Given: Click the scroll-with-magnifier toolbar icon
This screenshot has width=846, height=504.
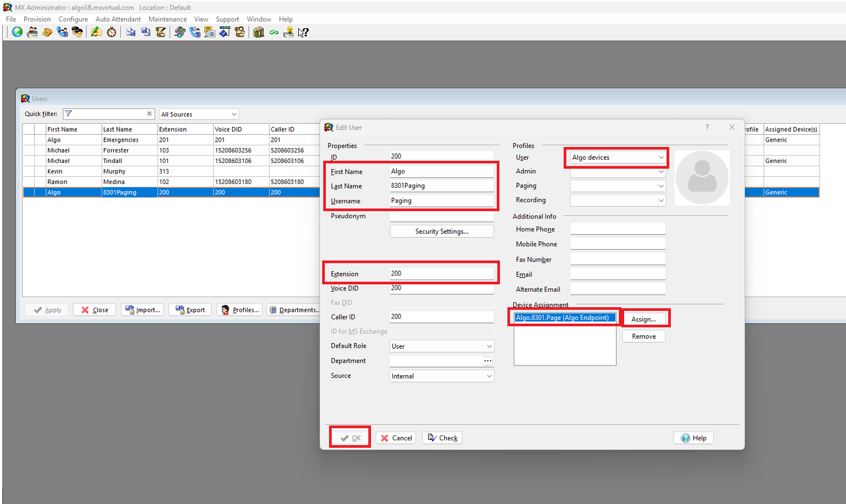Looking at the screenshot, I should coord(239,32).
